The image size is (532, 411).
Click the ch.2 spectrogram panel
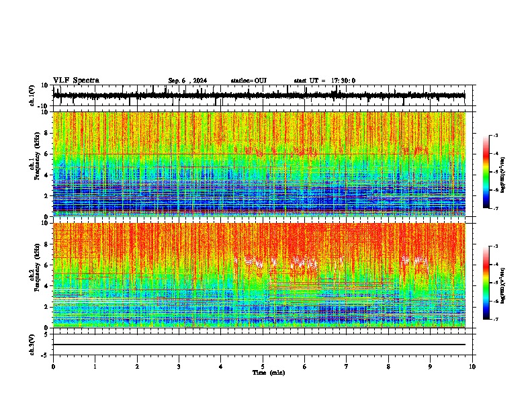point(259,275)
